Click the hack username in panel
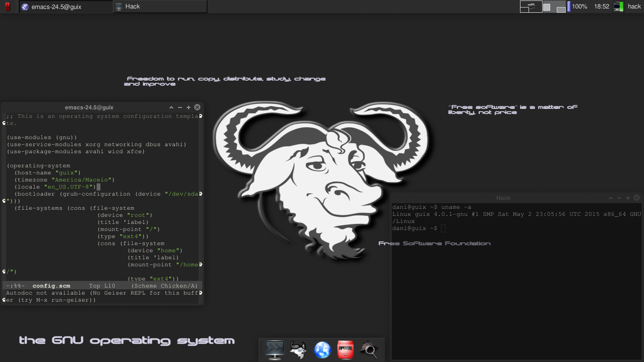 634,7
